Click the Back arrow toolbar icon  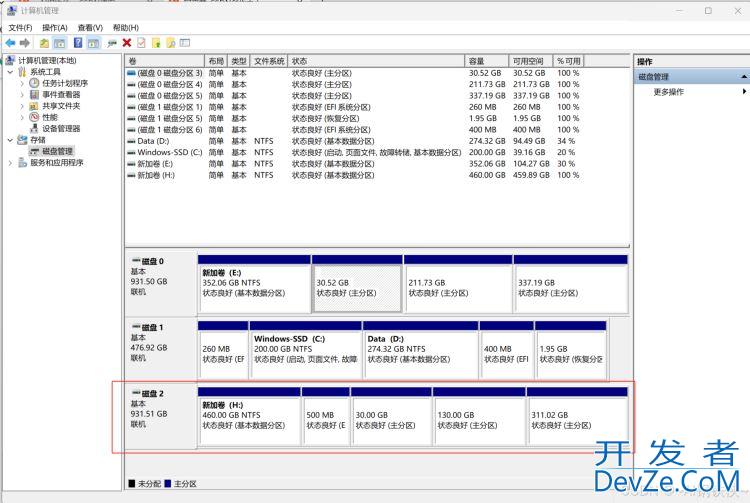point(10,43)
